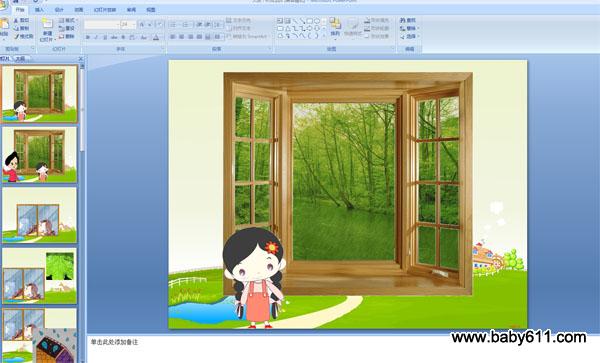Open the font size dropdown showing 24
Image resolution: width=600 pixels, height=363 pixels.
click(128, 24)
